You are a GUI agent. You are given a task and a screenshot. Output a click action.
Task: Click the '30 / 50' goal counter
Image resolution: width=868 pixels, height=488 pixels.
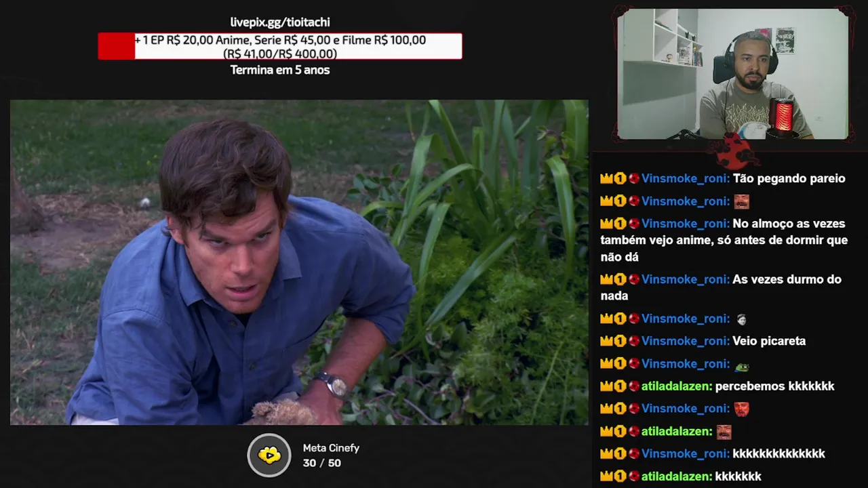point(322,463)
